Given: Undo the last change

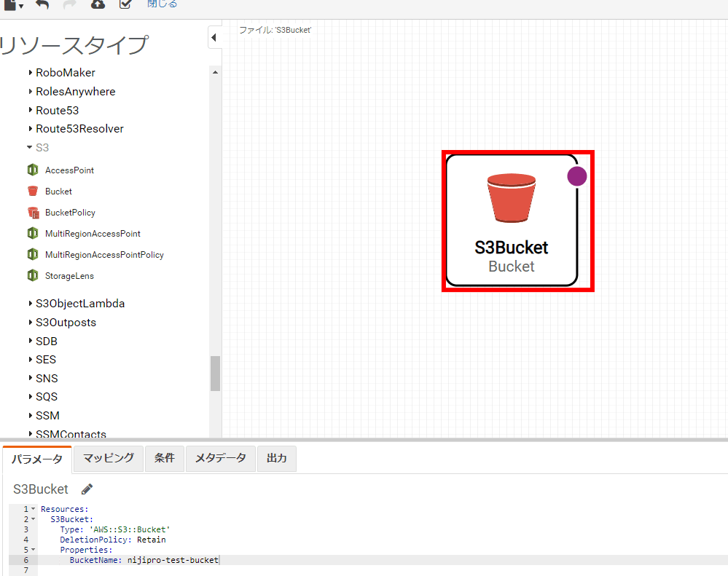Looking at the screenshot, I should click(42, 4).
